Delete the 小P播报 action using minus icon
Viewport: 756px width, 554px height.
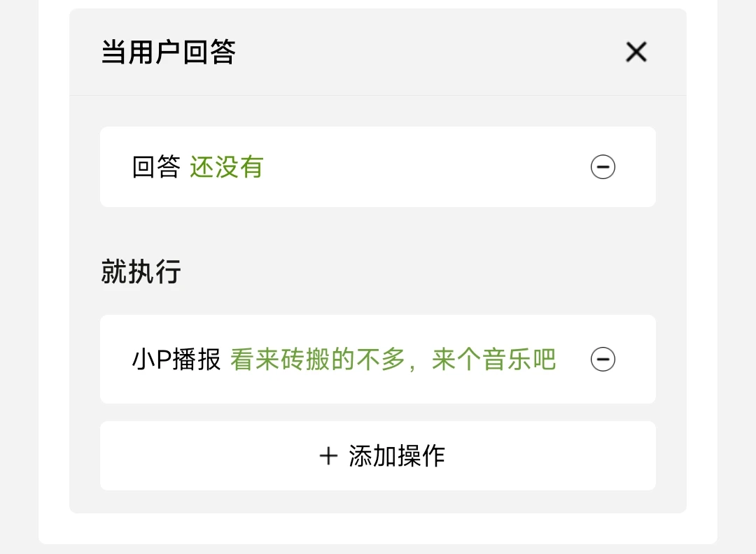[x=603, y=359]
